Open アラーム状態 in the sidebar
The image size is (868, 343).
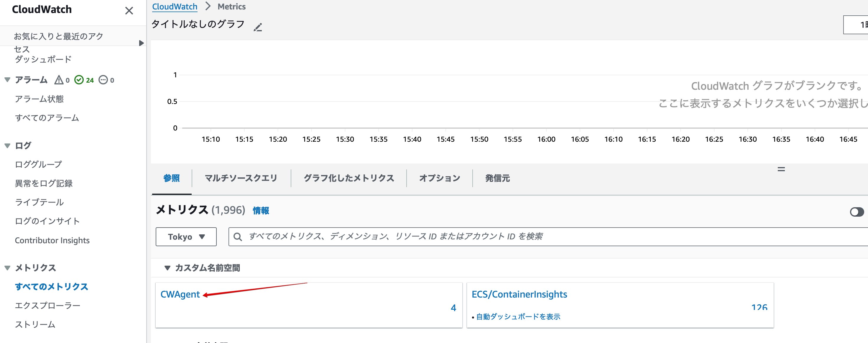tap(39, 99)
